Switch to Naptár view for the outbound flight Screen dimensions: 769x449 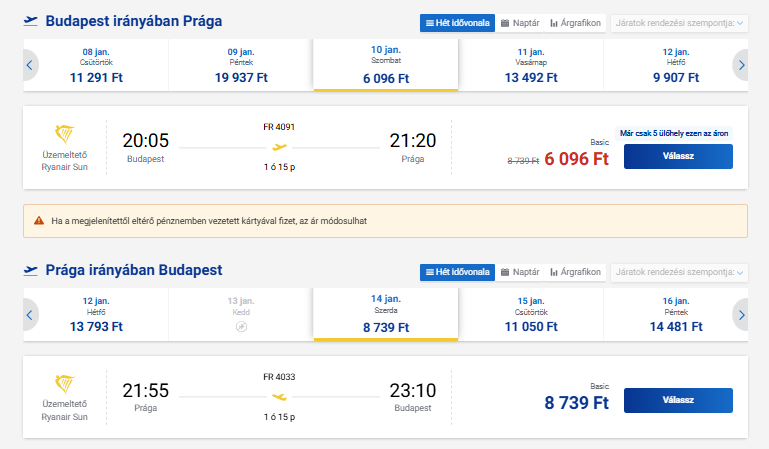coord(519,22)
